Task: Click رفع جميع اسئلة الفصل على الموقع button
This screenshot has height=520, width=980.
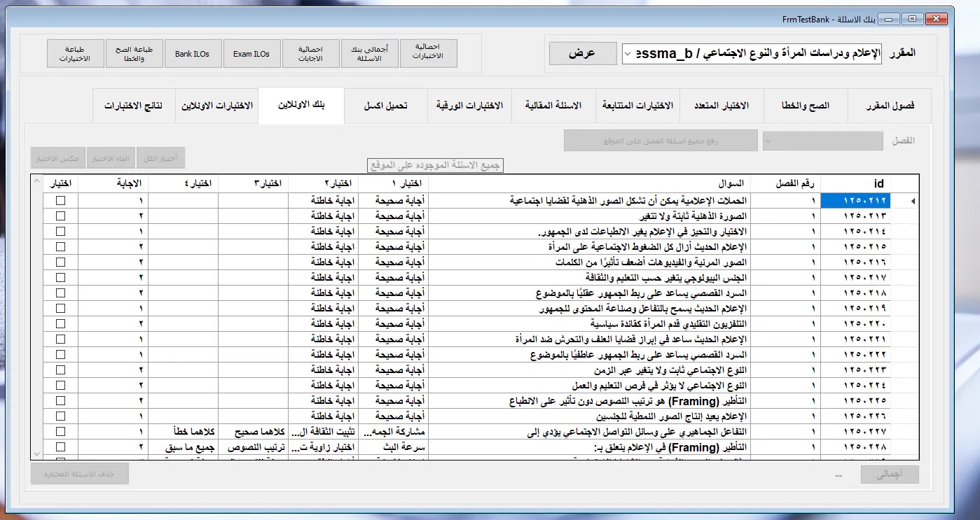Action: pos(661,141)
